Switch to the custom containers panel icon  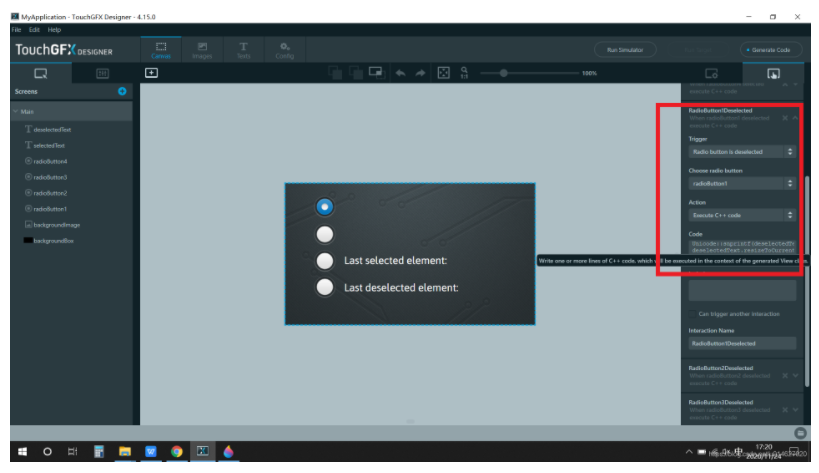pos(102,74)
